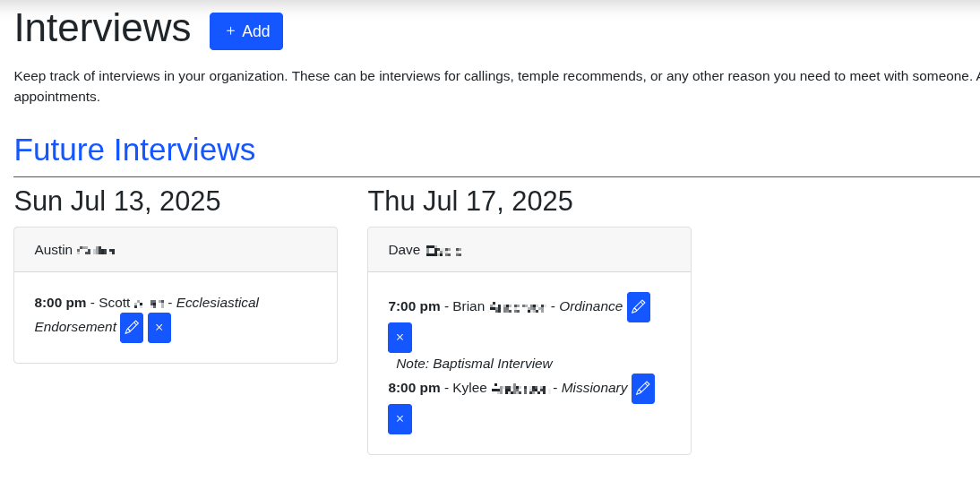
Task: Click the Add interview button
Action: click(246, 31)
